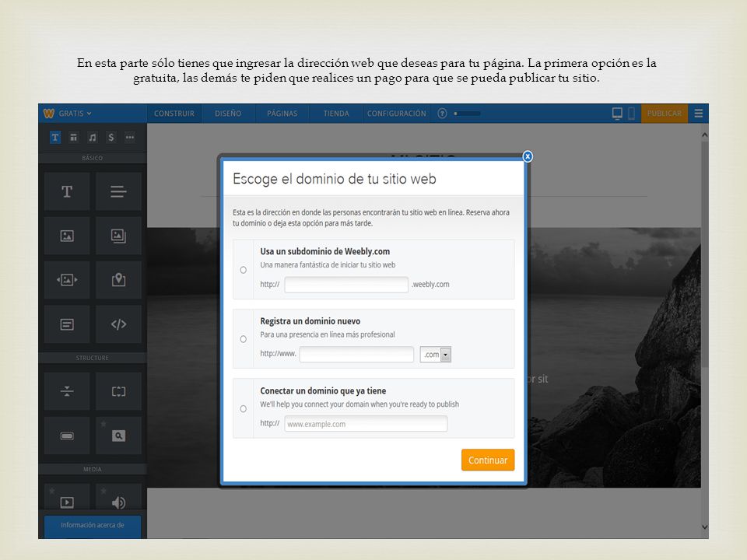The height and width of the screenshot is (560, 747).
Task: Pick the Search Box element tile
Action: click(118, 436)
